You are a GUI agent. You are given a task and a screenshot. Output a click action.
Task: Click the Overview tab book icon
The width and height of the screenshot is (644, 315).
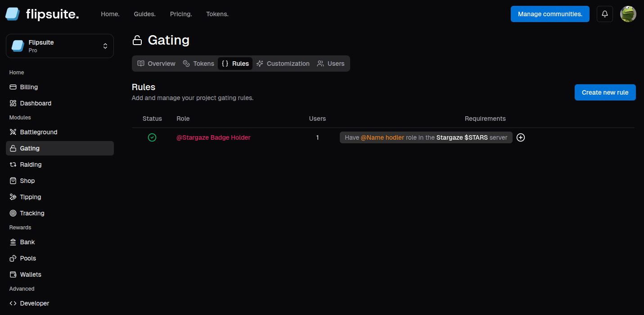tap(141, 64)
